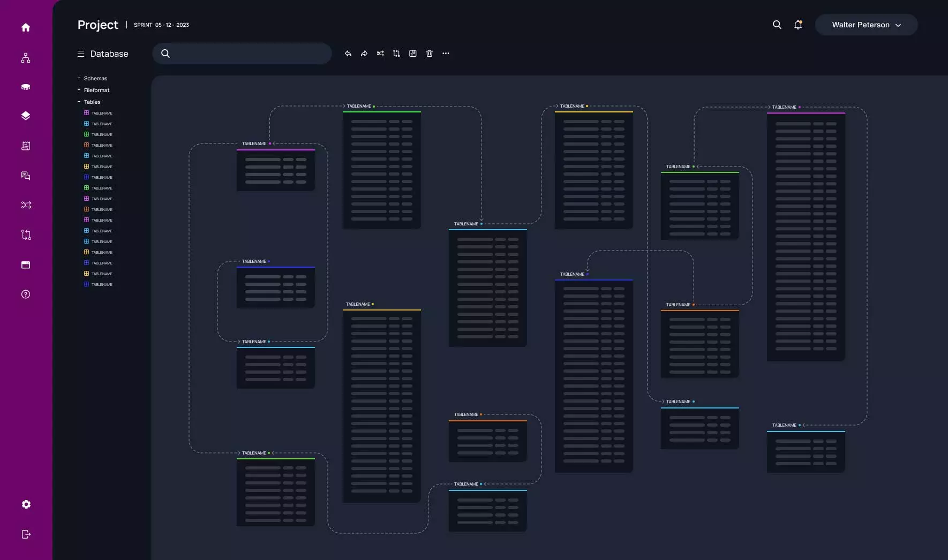Open the help question mark icon
Image resolution: width=948 pixels, height=560 pixels.
tap(26, 294)
